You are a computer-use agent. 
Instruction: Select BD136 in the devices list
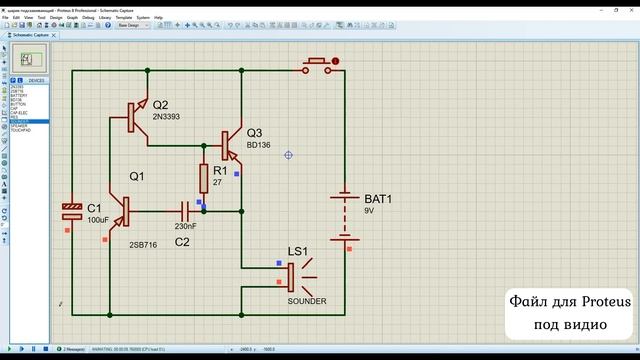(16, 100)
